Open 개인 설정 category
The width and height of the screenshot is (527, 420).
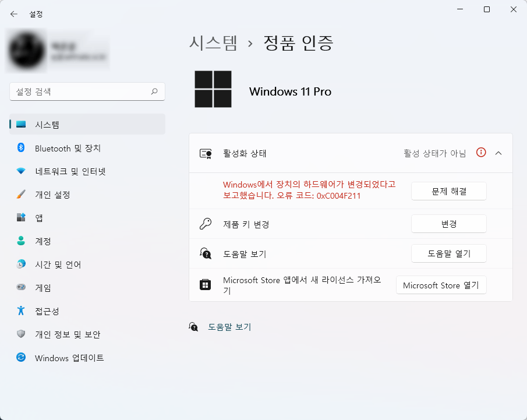87,195
